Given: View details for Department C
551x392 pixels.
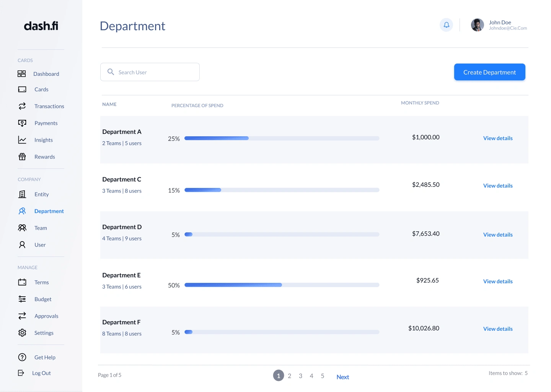Looking at the screenshot, I should (x=498, y=186).
